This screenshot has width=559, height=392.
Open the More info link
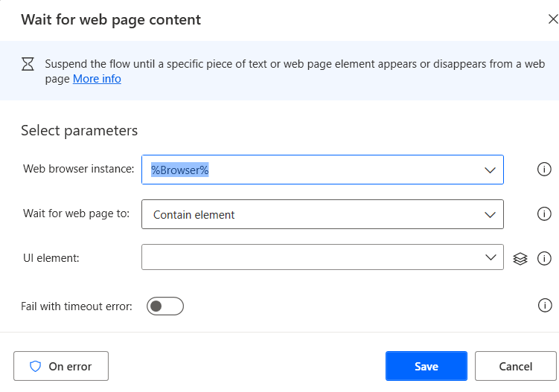coord(97,79)
